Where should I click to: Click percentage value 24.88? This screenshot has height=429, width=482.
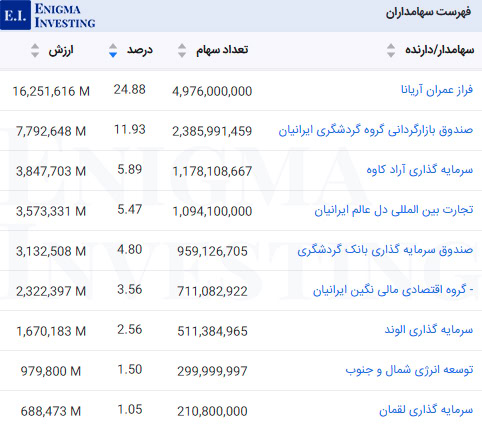click(129, 89)
